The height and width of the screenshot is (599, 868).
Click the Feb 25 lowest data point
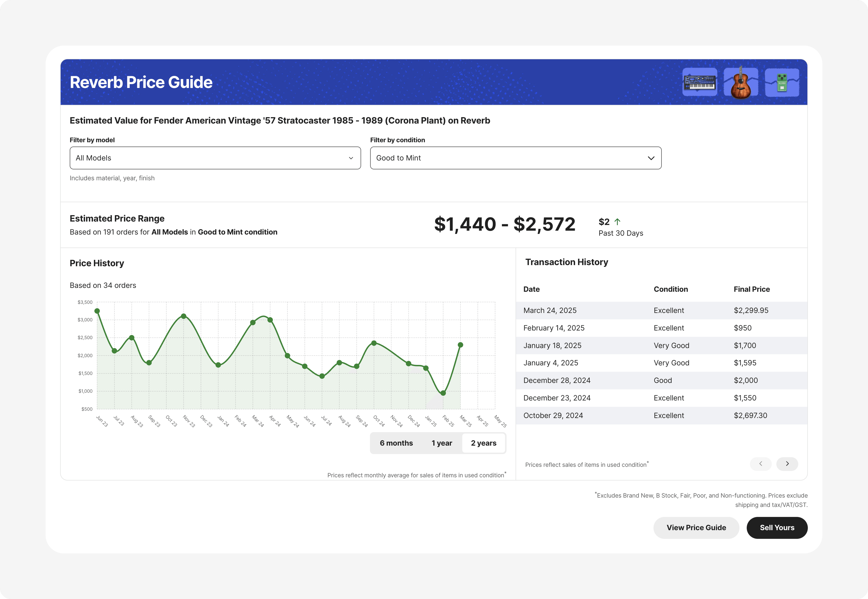coord(443,393)
